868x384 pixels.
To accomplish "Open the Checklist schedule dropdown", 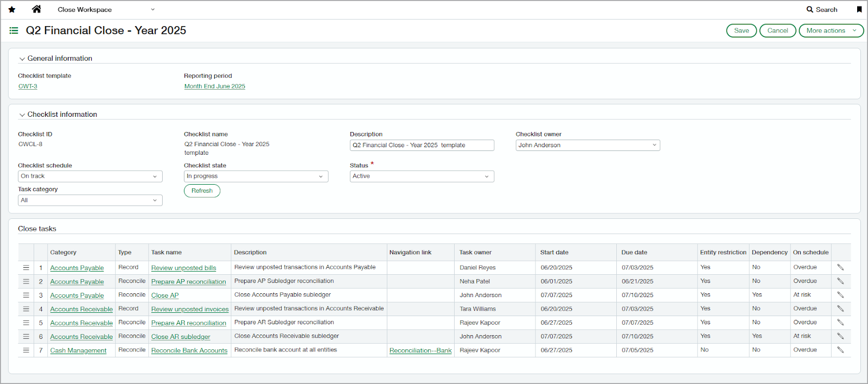I will point(90,177).
